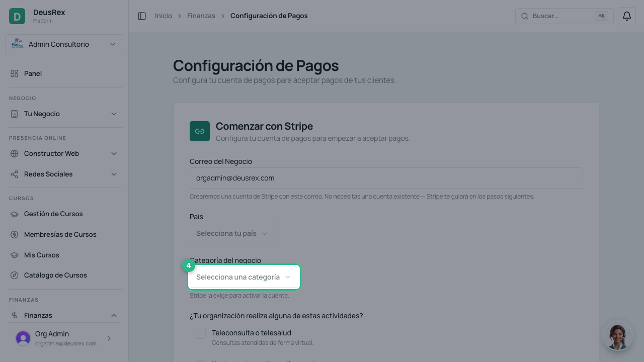This screenshot has height=362, width=644.
Task: Open the assistant avatar chat bubble
Action: click(x=618, y=336)
